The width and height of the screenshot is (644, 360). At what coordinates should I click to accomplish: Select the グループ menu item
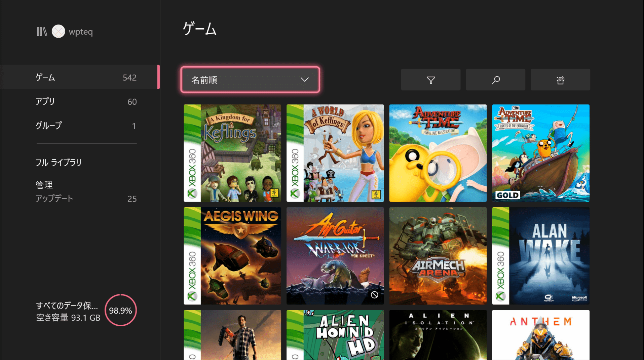coord(80,125)
